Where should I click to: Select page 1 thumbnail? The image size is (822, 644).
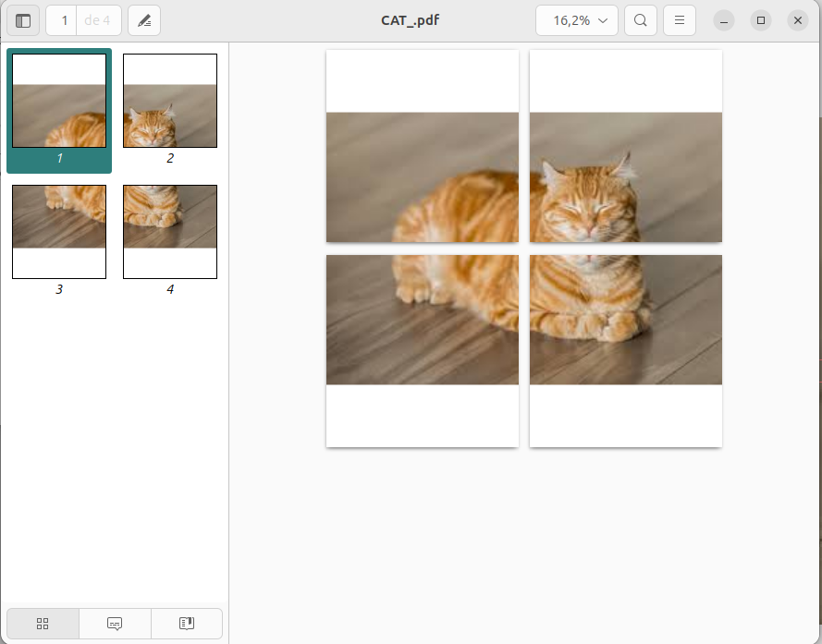[59, 101]
